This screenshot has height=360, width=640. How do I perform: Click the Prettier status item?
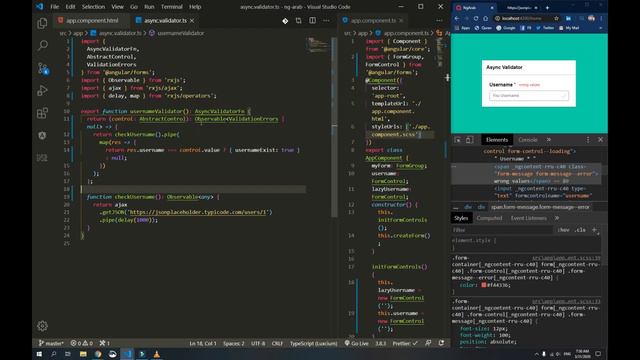click(405, 343)
